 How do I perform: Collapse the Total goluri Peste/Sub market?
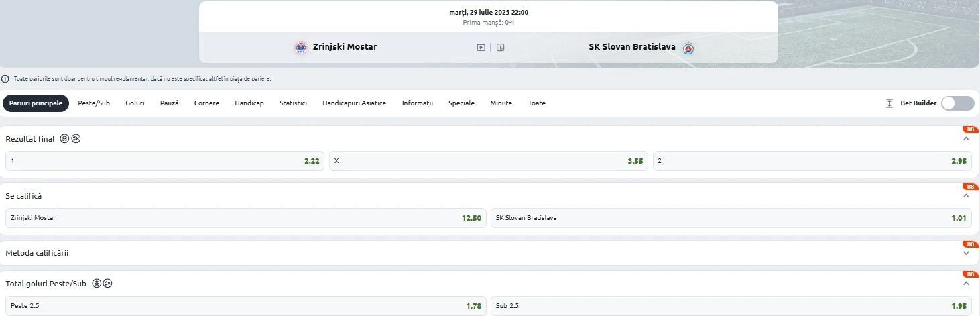966,284
